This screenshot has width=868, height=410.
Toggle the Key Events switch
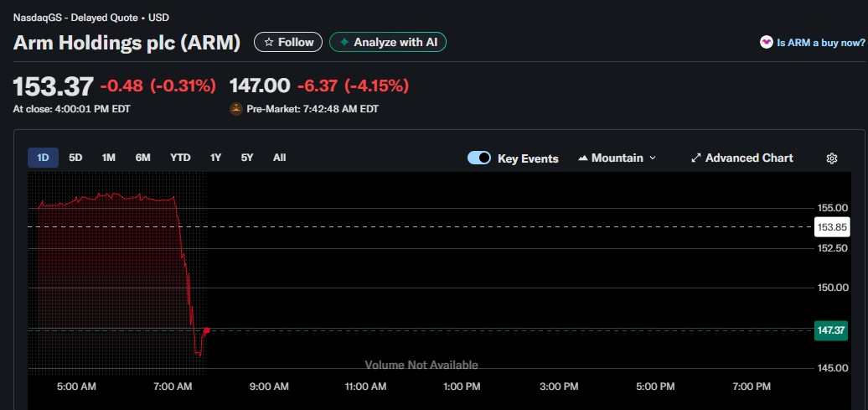[x=479, y=158]
